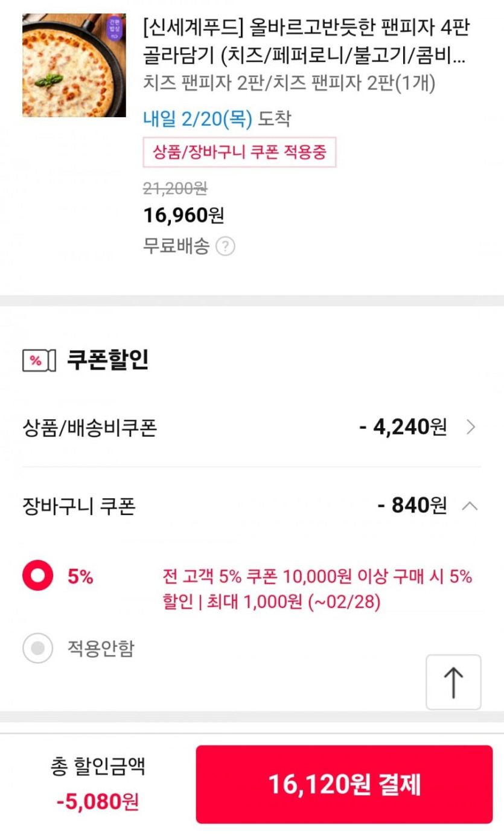The image size is (504, 834).
Task: Tap the scroll-to-top arrow button
Action: click(453, 682)
